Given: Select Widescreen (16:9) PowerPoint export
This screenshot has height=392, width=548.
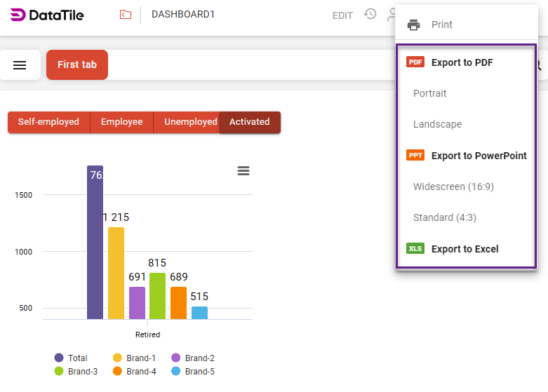Looking at the screenshot, I should coord(453,187).
